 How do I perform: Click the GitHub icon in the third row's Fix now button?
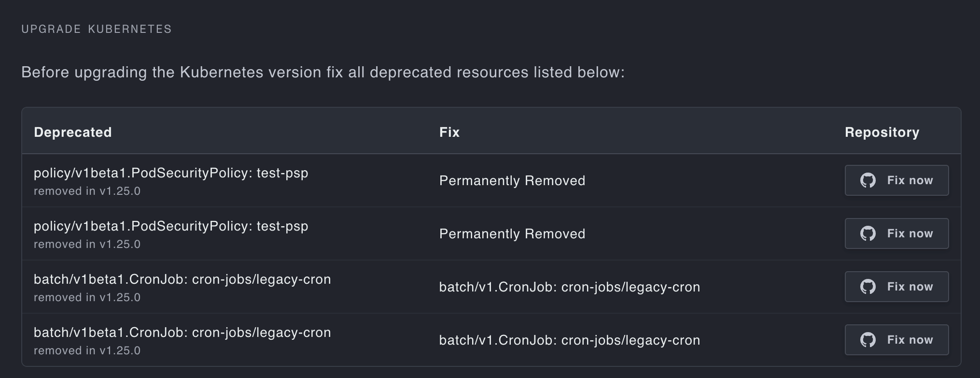pos(868,287)
